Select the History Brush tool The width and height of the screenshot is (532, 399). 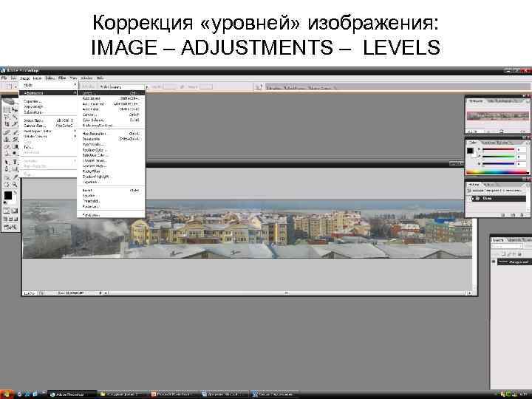pos(15,139)
